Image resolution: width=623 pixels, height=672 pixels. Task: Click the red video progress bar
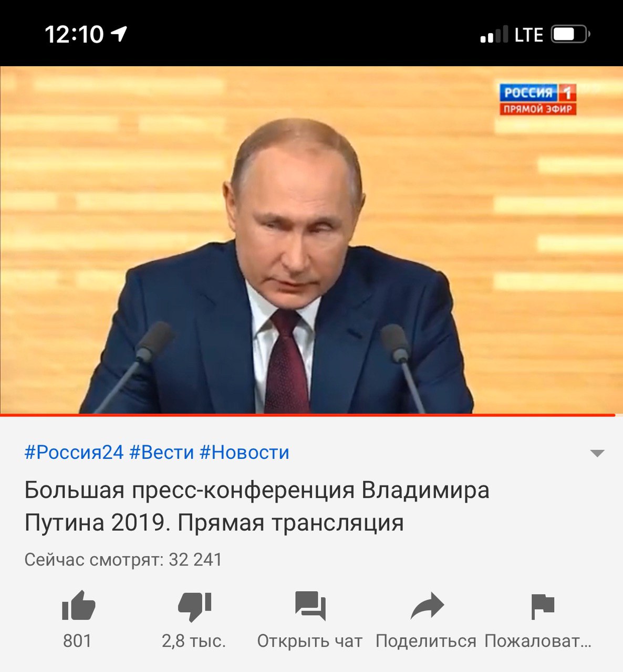(x=307, y=415)
